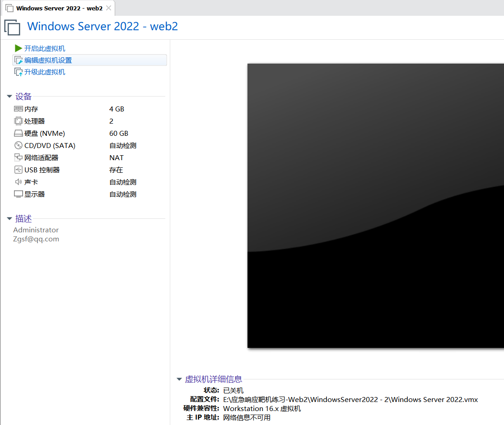Image resolution: width=504 pixels, height=425 pixels.
Task: Click 开启此虚拟机 link
Action: (x=45, y=48)
